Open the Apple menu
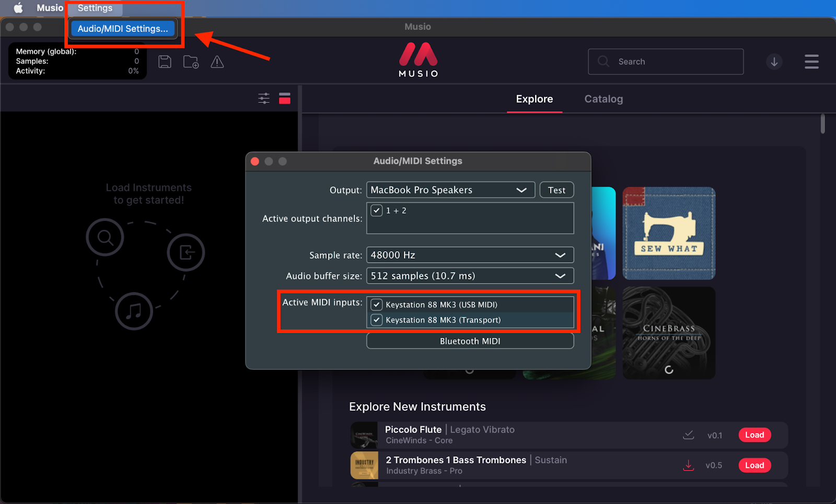Image resolution: width=836 pixels, height=504 pixels. [x=18, y=8]
